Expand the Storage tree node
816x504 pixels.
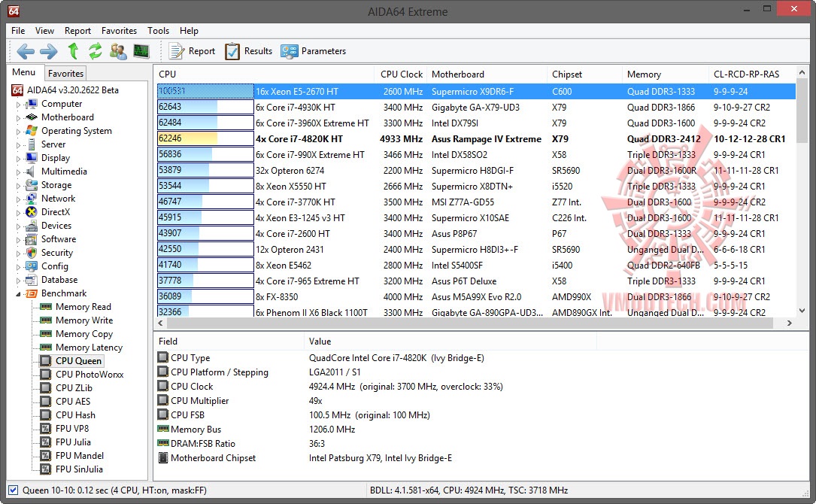(18, 186)
